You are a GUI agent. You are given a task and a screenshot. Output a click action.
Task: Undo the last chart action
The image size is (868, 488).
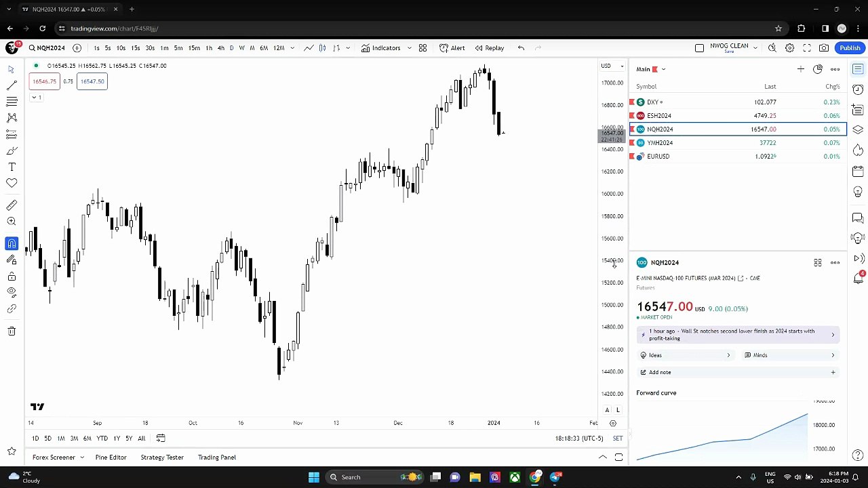[521, 48]
